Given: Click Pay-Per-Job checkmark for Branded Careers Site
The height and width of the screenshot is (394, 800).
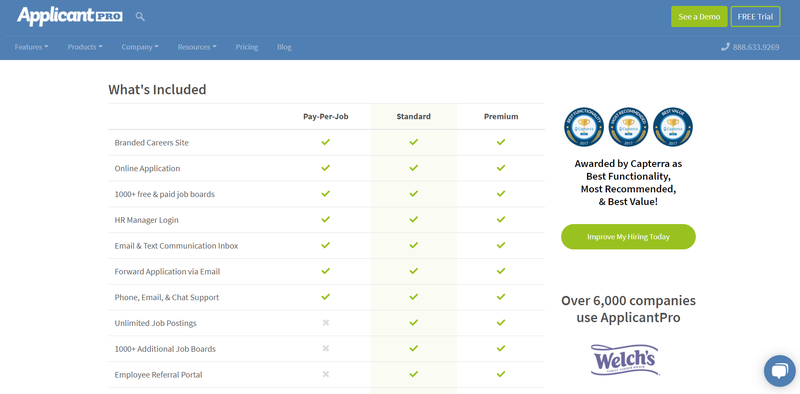Looking at the screenshot, I should 326,142.
